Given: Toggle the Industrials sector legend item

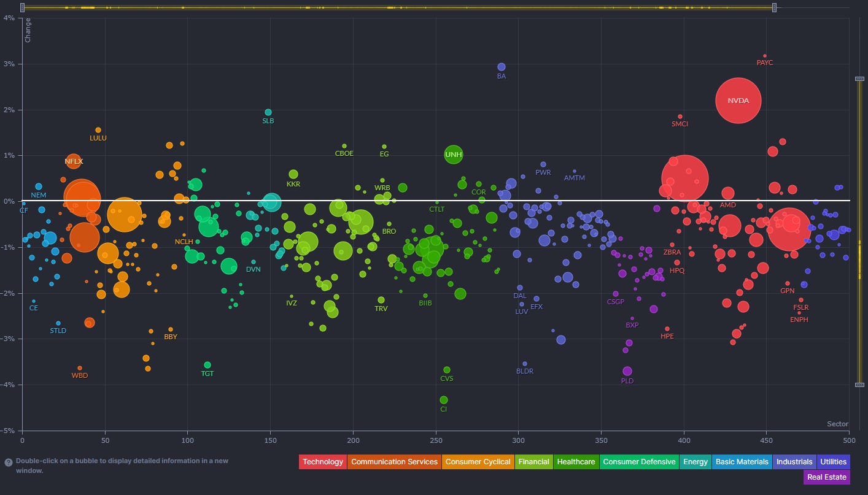Looking at the screenshot, I should point(794,462).
